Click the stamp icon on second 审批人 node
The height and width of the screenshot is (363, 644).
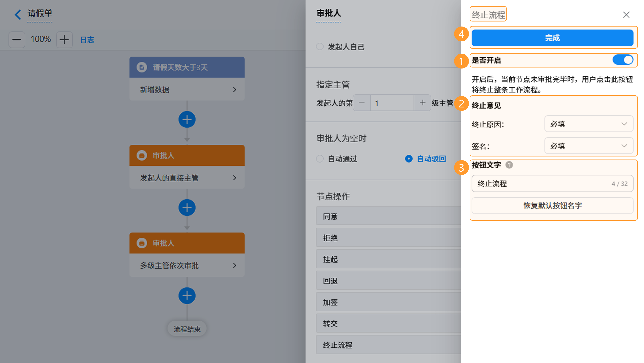(142, 243)
